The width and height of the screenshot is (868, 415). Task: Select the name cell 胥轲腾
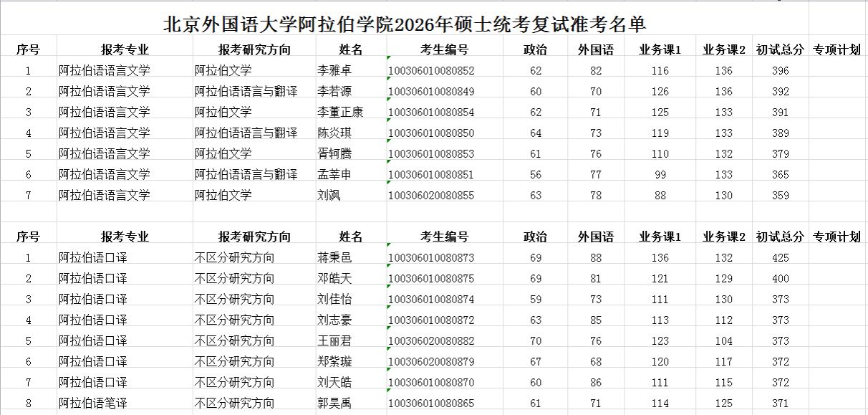point(334,154)
